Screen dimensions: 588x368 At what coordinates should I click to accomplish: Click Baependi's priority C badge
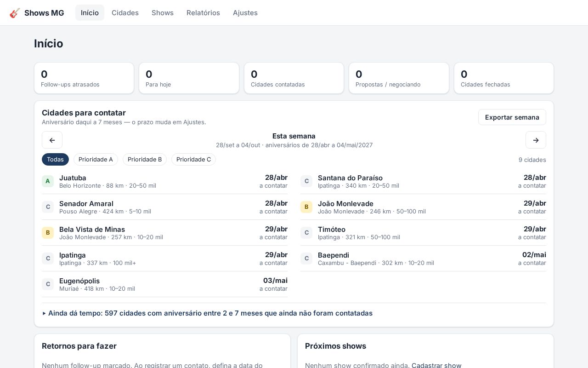point(306,259)
